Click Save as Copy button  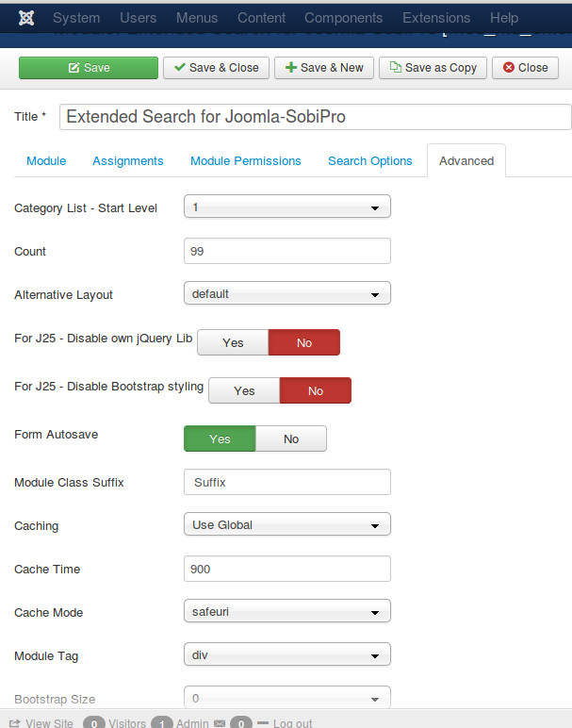[x=433, y=68]
